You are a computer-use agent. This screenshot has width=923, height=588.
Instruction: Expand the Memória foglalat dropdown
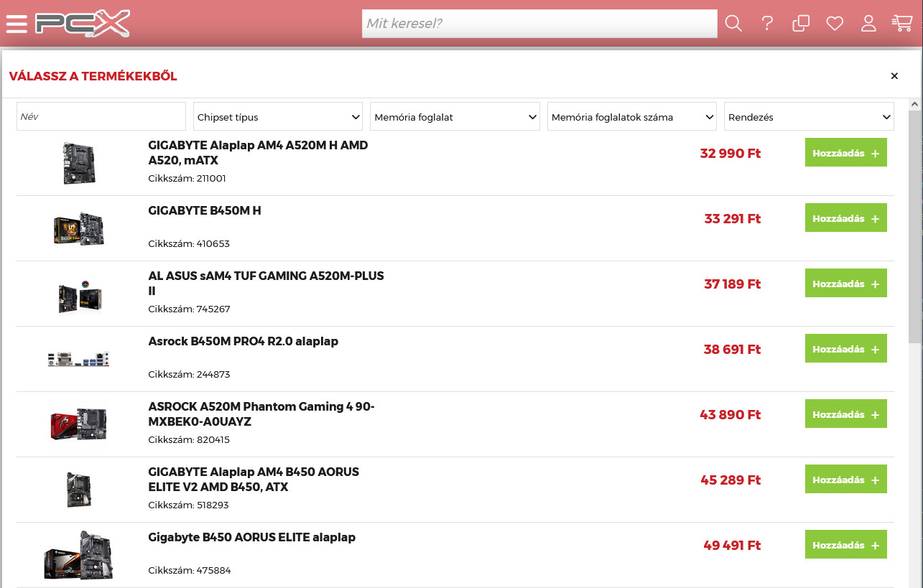point(455,116)
